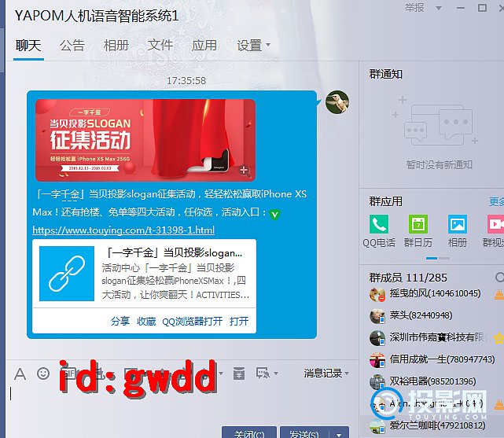This screenshot has width=504, height=438.
Task: Click 摇曳的风's avatar
Action: coord(377,294)
